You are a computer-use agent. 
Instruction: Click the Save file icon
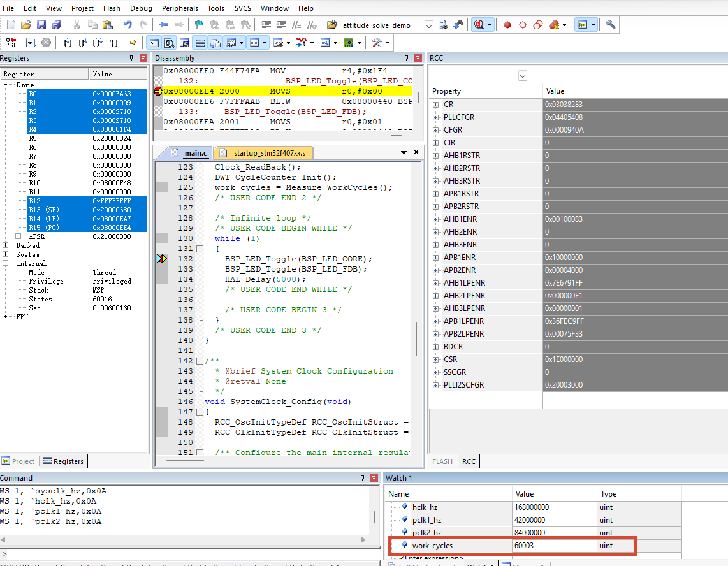click(41, 25)
